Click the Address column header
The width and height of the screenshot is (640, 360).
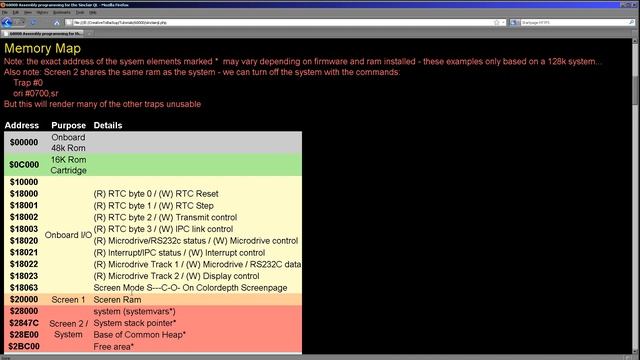point(22,125)
